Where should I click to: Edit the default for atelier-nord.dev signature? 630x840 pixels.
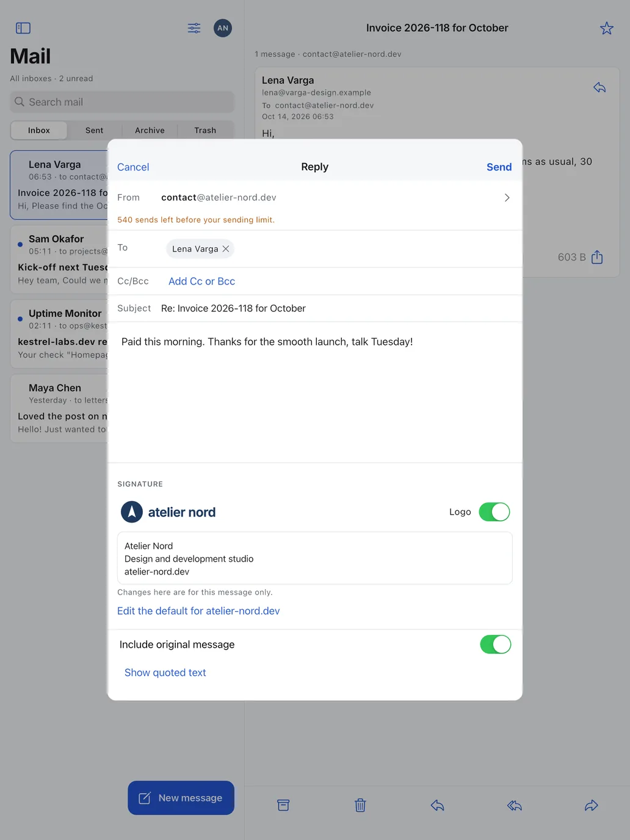pyautogui.click(x=198, y=610)
